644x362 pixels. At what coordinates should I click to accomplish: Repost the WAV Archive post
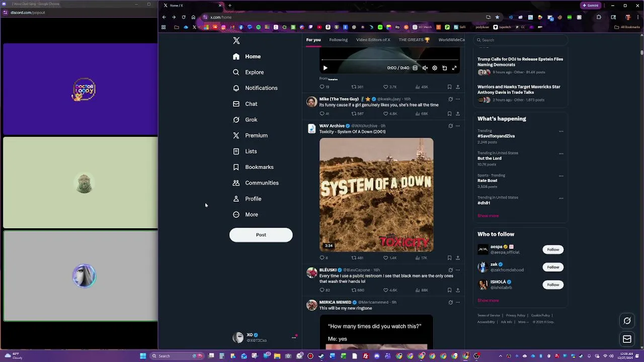coord(357,258)
